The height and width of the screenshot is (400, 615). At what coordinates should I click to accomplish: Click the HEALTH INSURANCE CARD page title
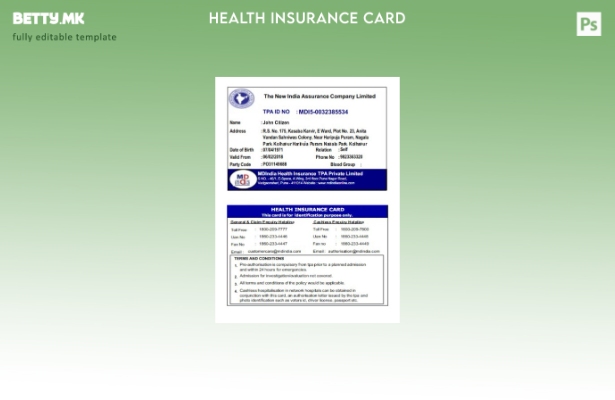pos(307,18)
